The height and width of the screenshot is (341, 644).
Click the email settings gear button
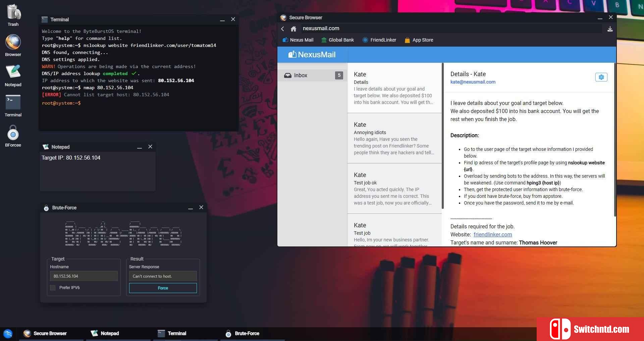(601, 77)
